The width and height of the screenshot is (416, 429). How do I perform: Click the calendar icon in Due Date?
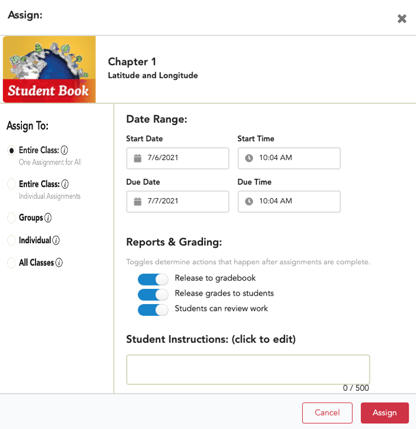(x=137, y=201)
